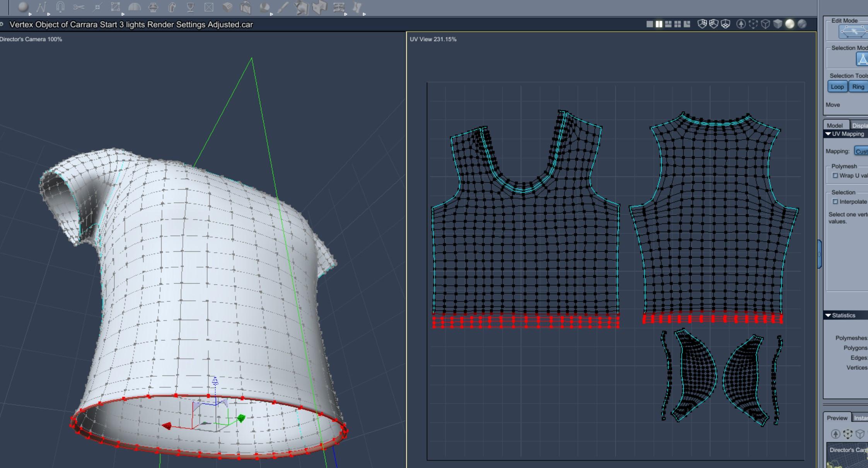Open the Mapping type dropdown

[861, 151]
